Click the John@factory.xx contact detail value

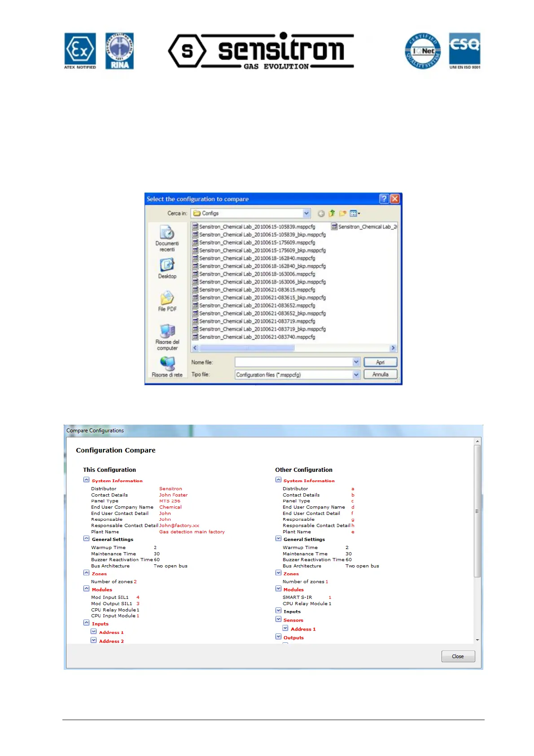pos(179,525)
